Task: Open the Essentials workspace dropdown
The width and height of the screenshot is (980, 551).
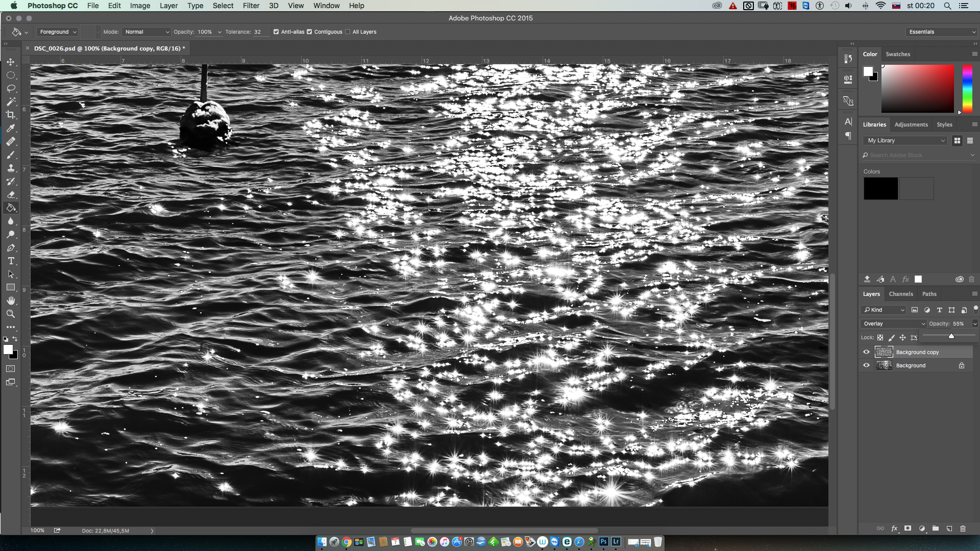Action: [942, 32]
